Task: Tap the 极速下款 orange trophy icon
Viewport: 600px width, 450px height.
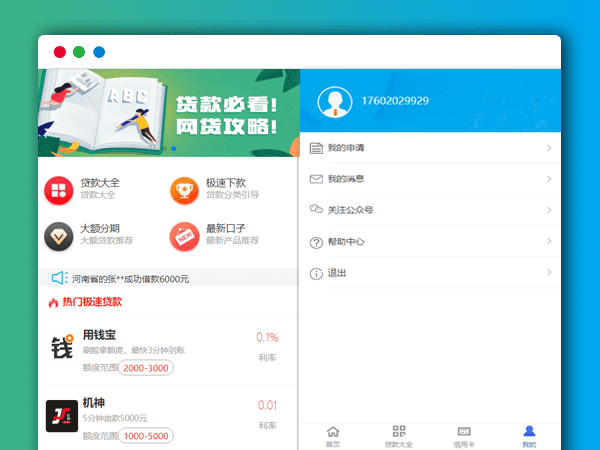Action: pyautogui.click(x=184, y=190)
